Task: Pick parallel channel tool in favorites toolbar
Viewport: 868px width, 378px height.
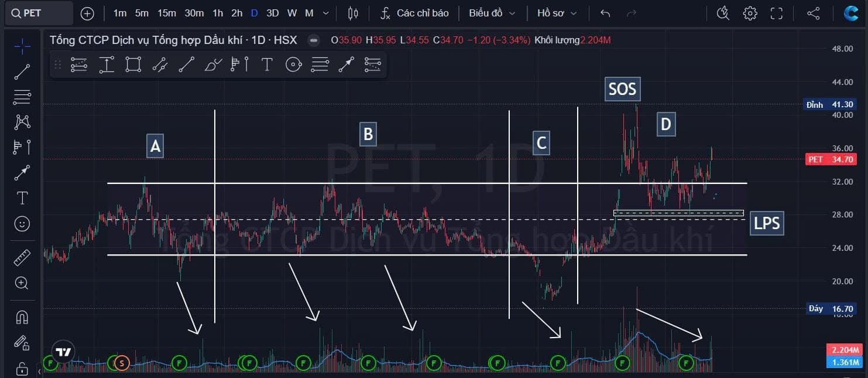Action: coord(160,64)
